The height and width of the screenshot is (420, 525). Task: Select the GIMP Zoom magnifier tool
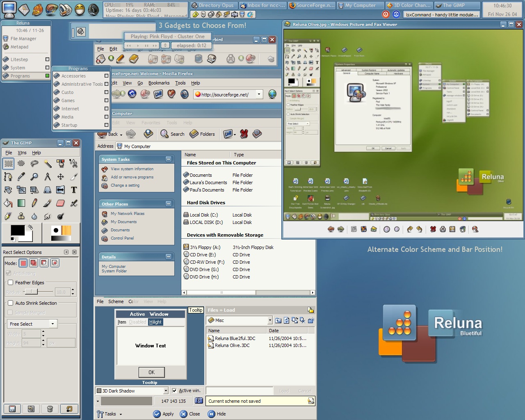pyautogui.click(x=34, y=177)
